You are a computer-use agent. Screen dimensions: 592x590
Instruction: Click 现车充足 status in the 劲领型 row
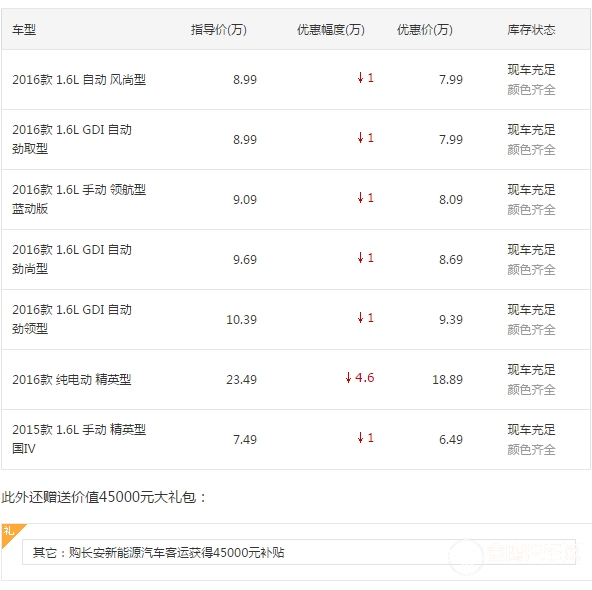(531, 310)
